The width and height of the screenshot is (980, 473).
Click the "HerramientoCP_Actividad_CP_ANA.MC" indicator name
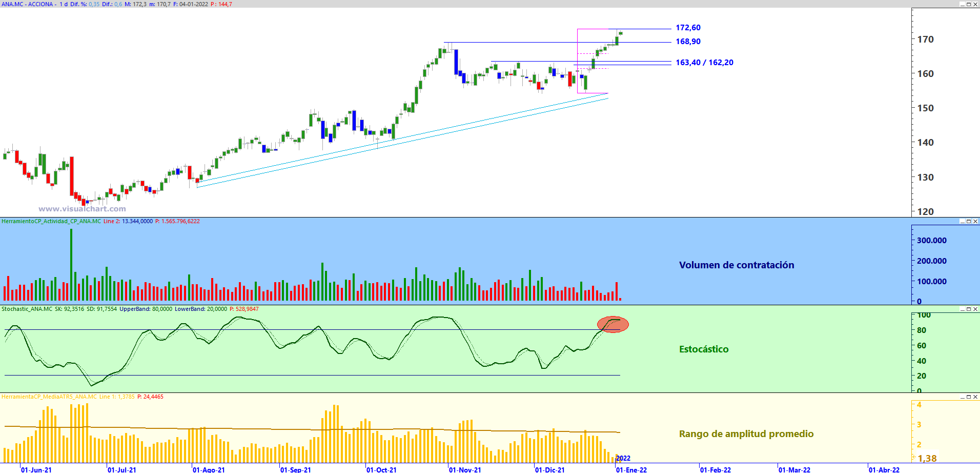tap(51, 221)
